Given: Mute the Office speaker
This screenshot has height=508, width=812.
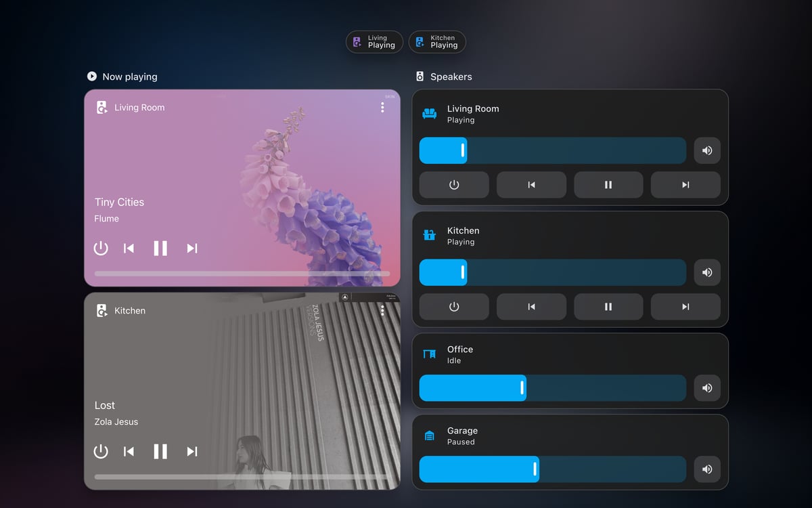Looking at the screenshot, I should [x=707, y=388].
